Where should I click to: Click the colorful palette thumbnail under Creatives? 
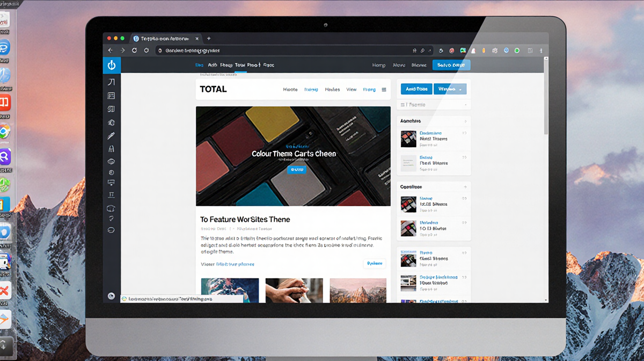(x=408, y=204)
